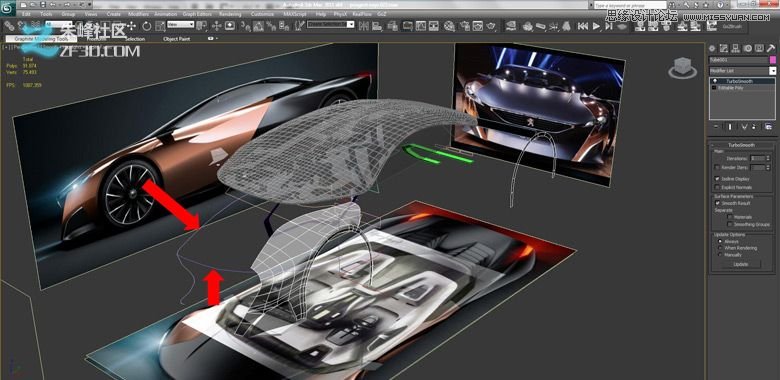
Task: Select the Scale tool icon
Action: point(160,25)
